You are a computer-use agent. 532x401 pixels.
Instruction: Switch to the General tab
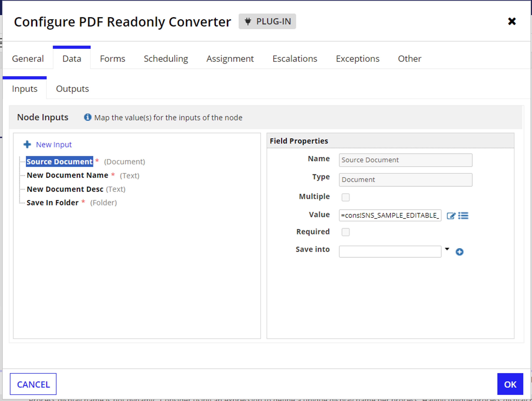28,59
